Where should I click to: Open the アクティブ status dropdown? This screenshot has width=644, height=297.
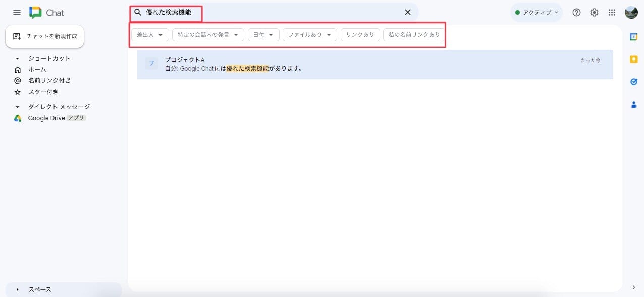click(x=536, y=13)
